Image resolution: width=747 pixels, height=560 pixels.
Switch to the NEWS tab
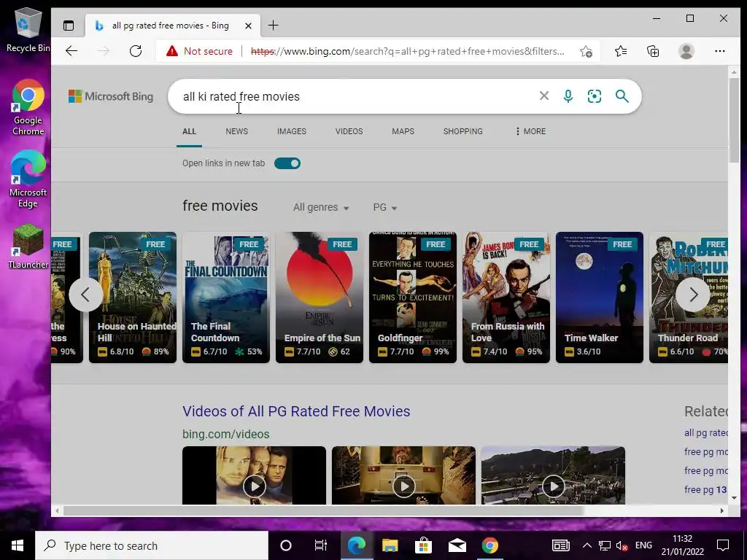[237, 131]
